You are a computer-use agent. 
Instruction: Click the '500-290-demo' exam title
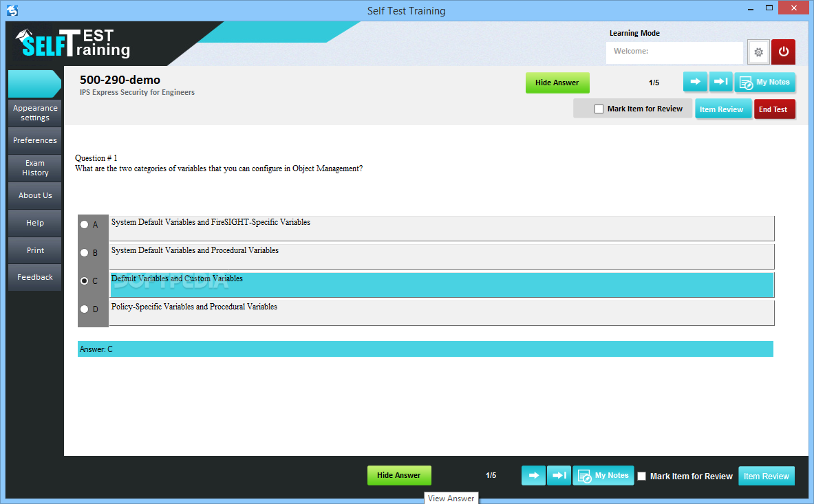click(120, 80)
